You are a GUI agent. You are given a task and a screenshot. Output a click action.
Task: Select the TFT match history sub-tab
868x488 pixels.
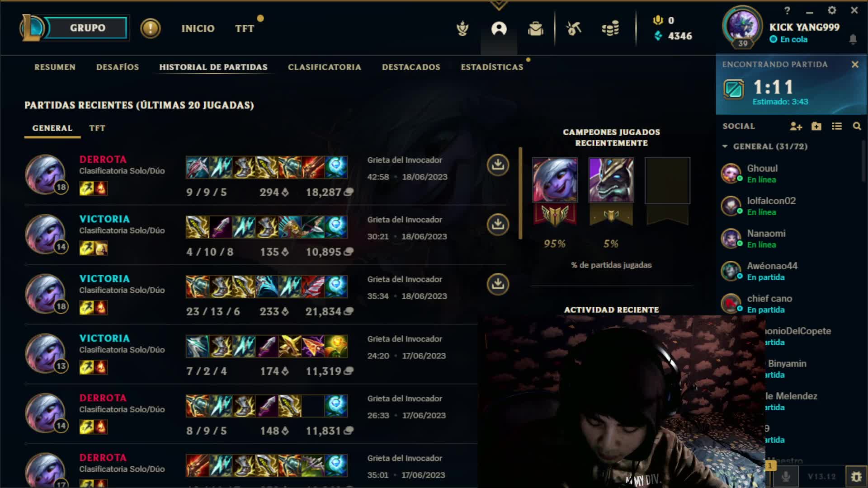[97, 128]
